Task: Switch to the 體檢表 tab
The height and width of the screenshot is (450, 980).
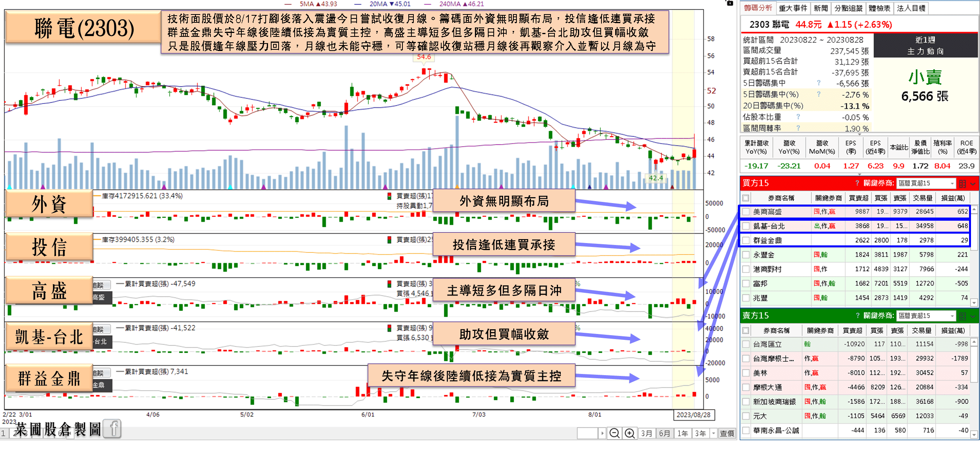Action: (x=879, y=8)
